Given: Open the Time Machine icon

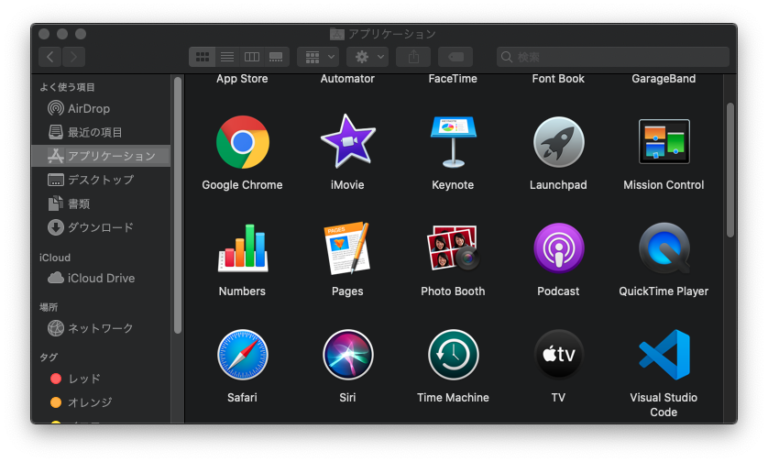Looking at the screenshot, I should (453, 355).
